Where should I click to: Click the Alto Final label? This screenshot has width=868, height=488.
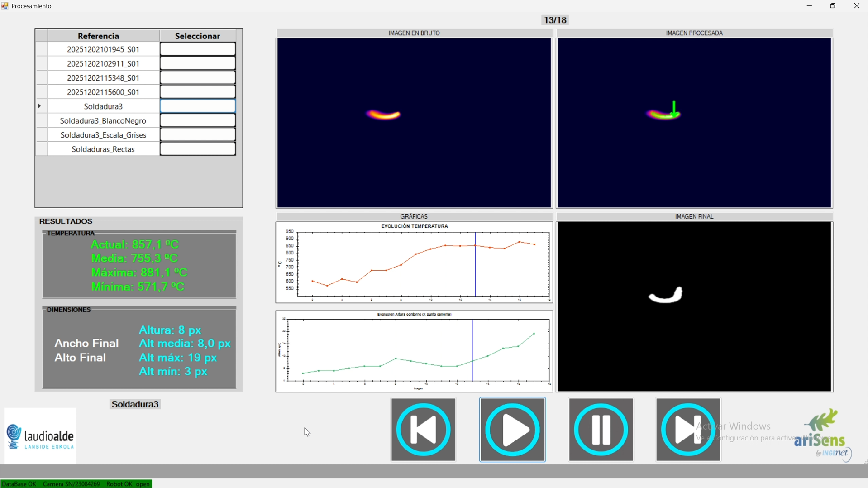[80, 358]
